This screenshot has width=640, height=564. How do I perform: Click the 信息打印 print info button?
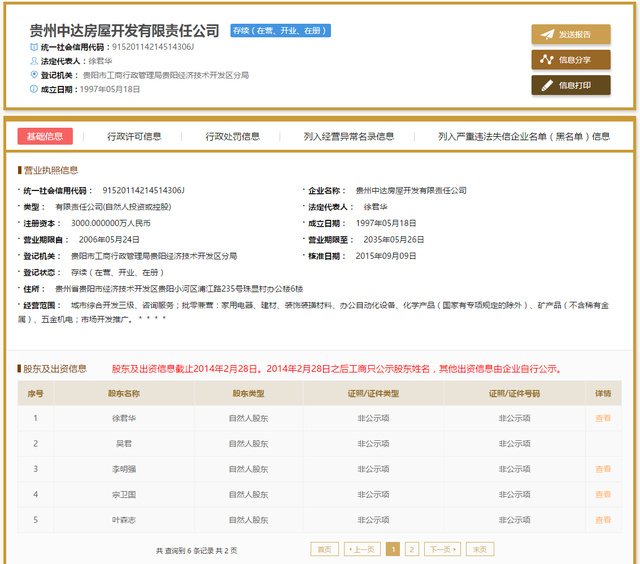571,85
